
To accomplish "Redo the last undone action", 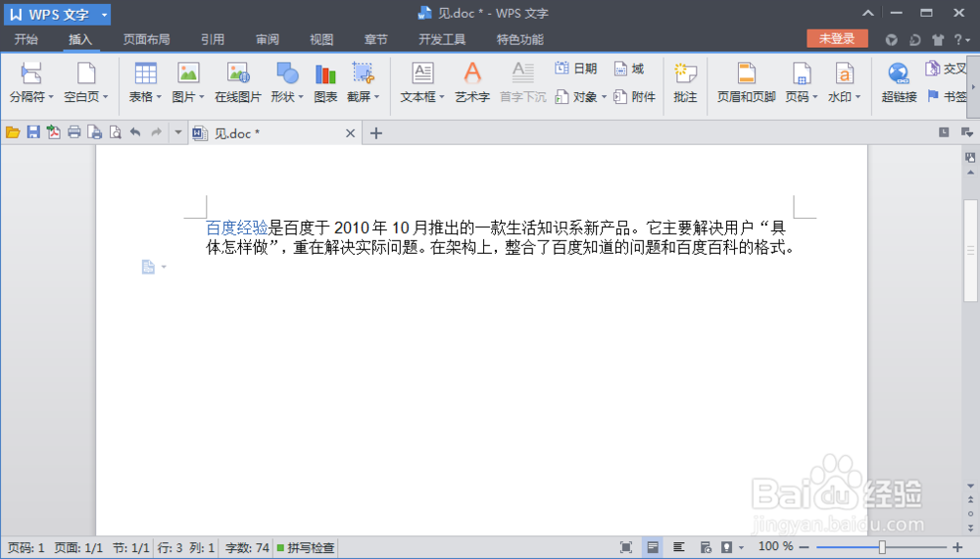I will pos(156,132).
